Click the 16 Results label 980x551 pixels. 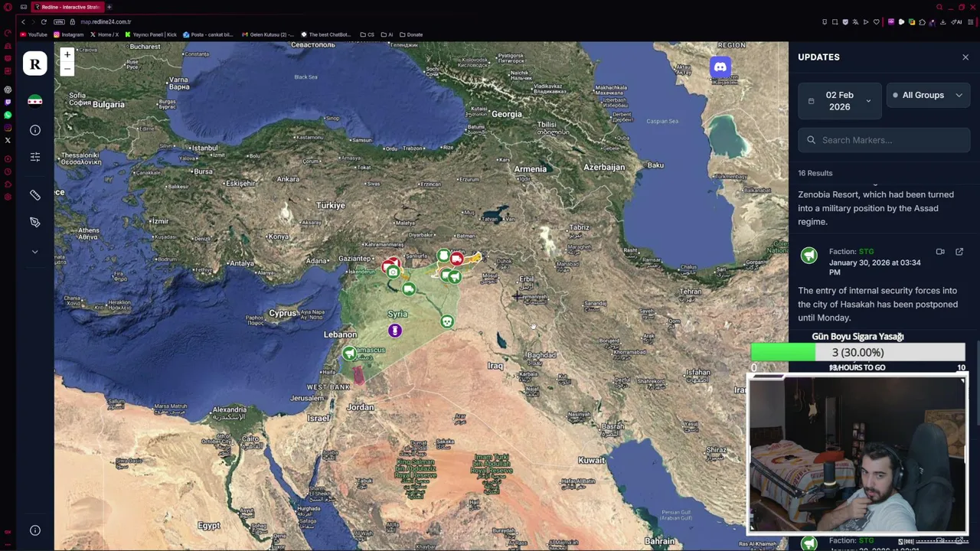[815, 173]
